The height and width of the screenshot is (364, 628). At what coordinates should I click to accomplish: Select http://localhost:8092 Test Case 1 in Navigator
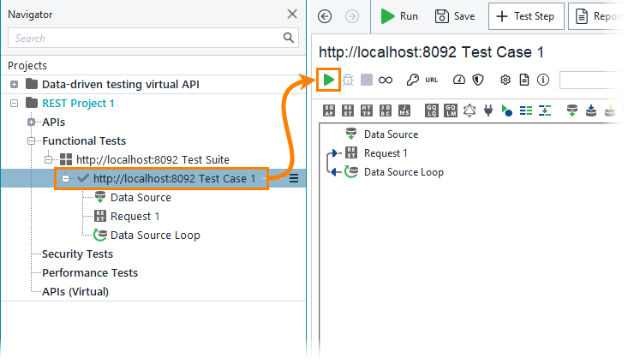coord(174,179)
